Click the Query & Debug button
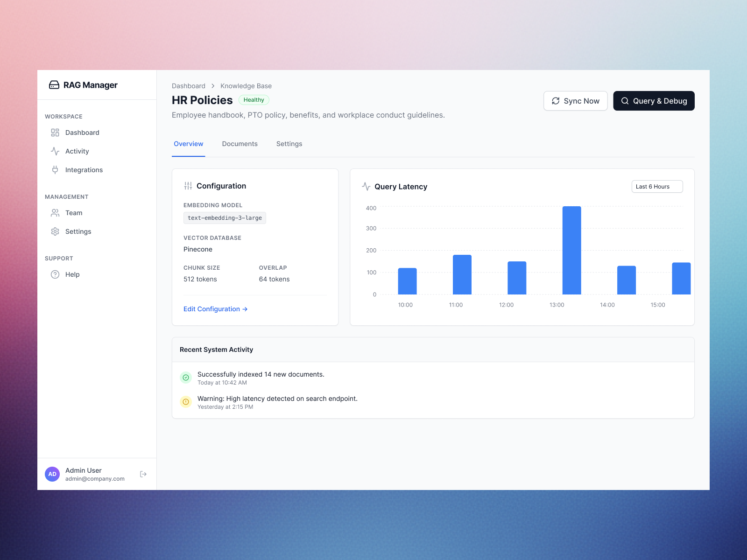Image resolution: width=747 pixels, height=560 pixels. [654, 101]
